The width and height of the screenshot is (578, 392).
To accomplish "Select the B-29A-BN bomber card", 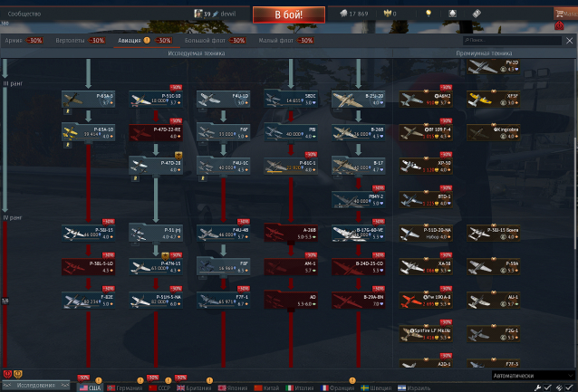I will pos(358,301).
